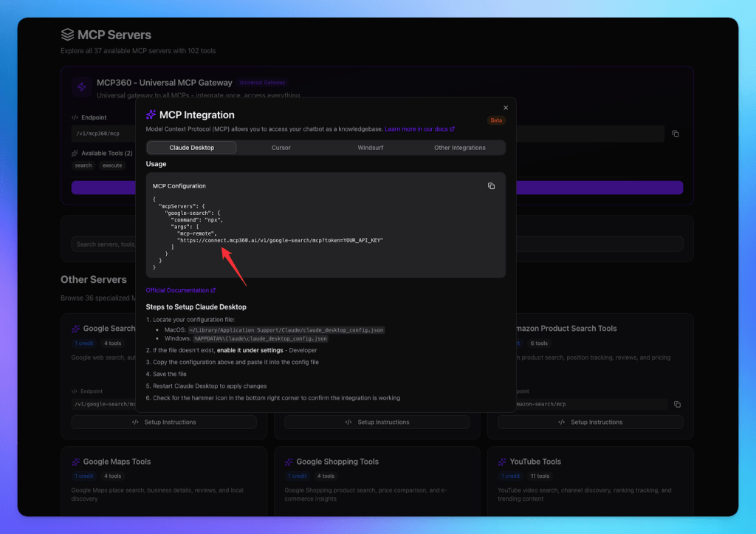The height and width of the screenshot is (534, 756).
Task: Switch to the Cursor tab
Action: click(x=281, y=147)
